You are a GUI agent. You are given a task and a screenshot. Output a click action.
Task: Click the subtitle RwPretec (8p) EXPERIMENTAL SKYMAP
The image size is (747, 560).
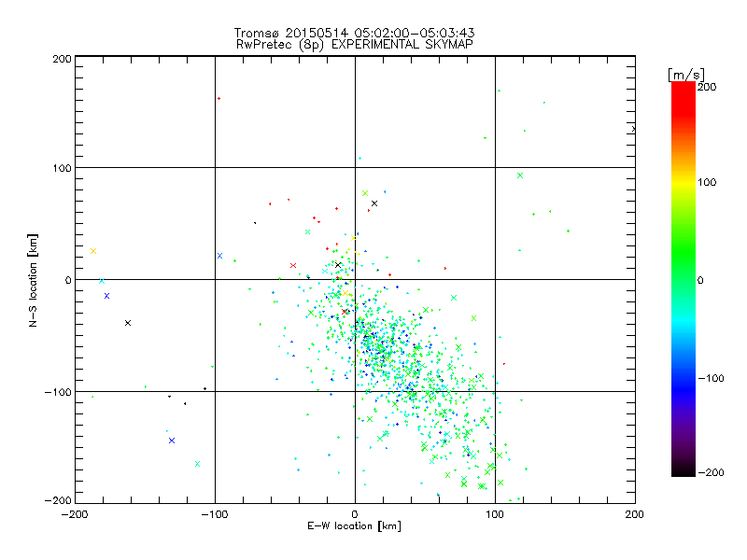tap(355, 45)
